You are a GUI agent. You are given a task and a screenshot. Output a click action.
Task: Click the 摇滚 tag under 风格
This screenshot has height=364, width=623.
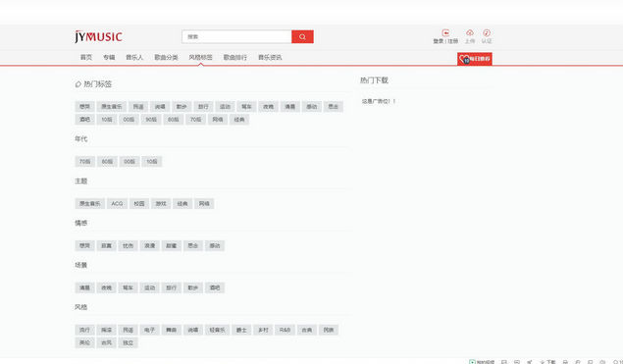(x=107, y=330)
